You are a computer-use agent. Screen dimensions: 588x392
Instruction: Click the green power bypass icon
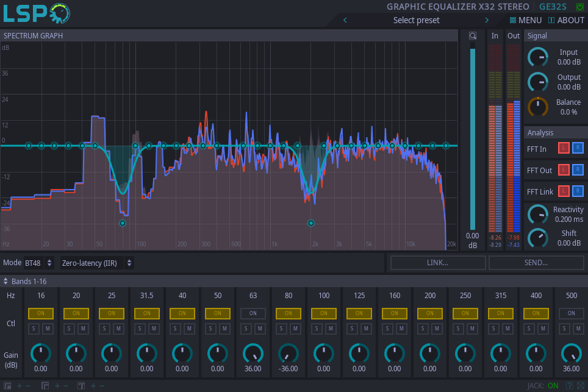coord(579,7)
